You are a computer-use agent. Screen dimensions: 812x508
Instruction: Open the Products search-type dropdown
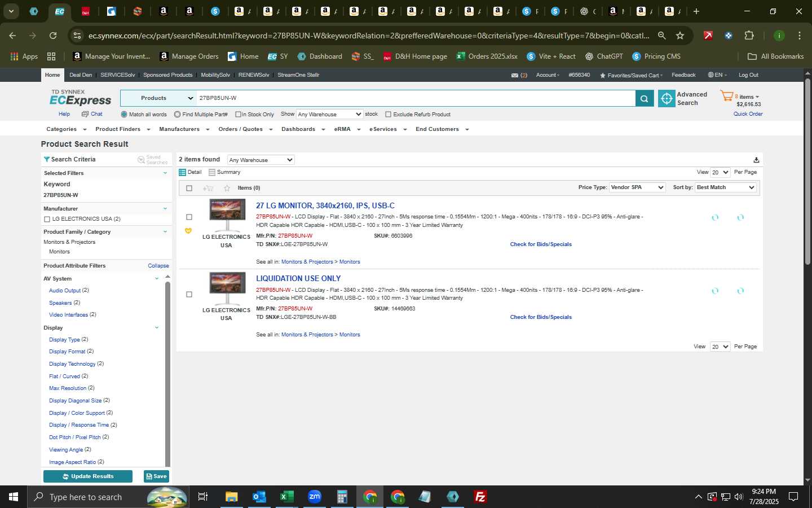click(x=158, y=98)
